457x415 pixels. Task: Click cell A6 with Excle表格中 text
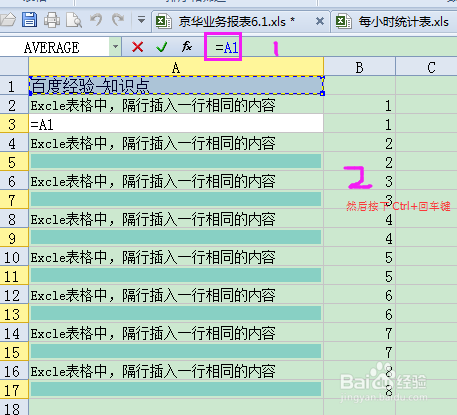tap(176, 181)
